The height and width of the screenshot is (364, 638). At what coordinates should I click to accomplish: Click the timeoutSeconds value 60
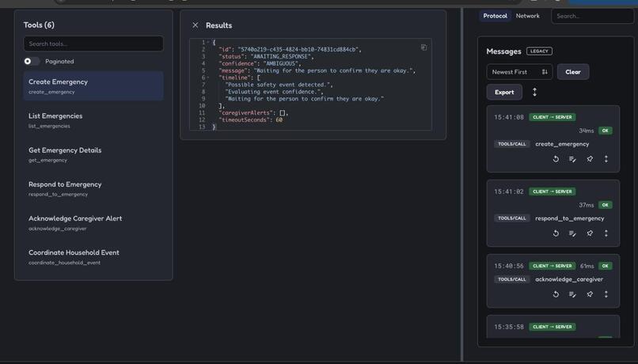tap(279, 120)
